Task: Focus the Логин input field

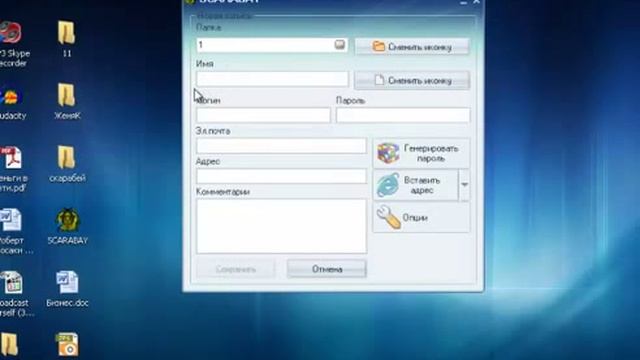Action: pos(263,115)
